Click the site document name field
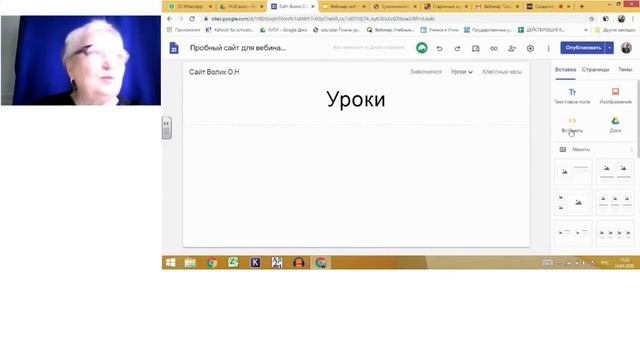 pos(238,48)
